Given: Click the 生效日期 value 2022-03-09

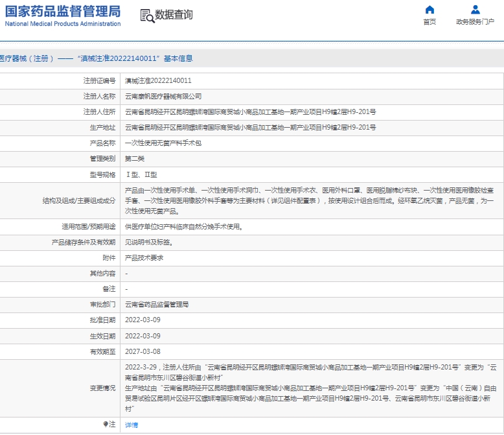Looking at the screenshot, I should [143, 336].
